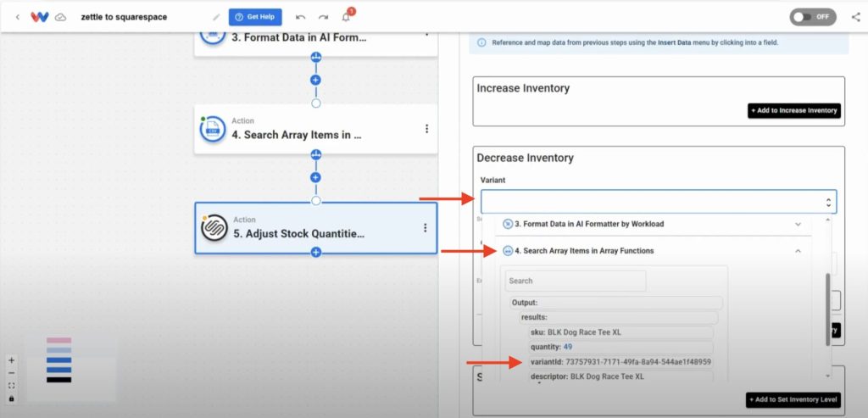Select the descriptor BLK Dog Race Tee XL
868x418 pixels.
click(621, 376)
